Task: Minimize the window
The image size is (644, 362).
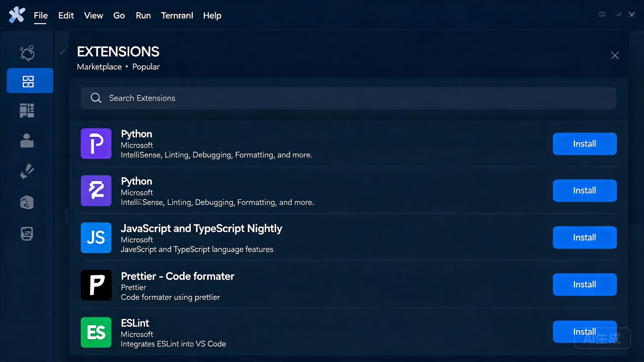Action: (x=618, y=15)
